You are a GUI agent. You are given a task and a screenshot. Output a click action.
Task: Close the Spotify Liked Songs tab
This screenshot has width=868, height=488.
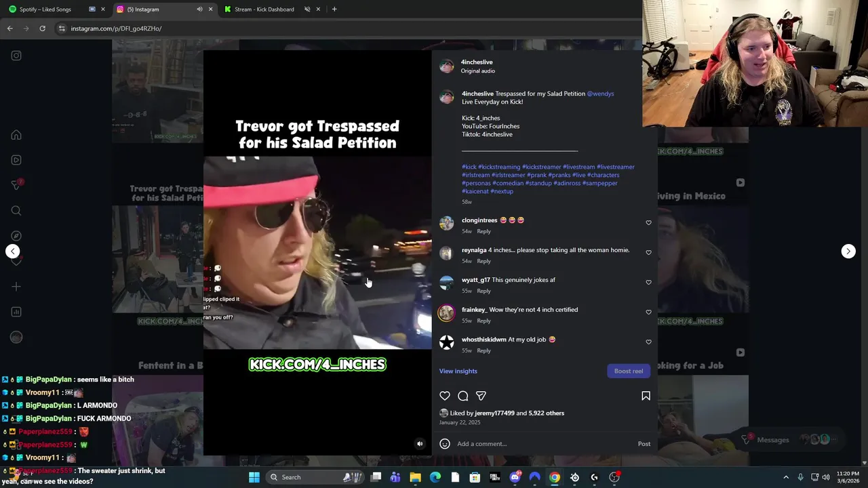[103, 9]
